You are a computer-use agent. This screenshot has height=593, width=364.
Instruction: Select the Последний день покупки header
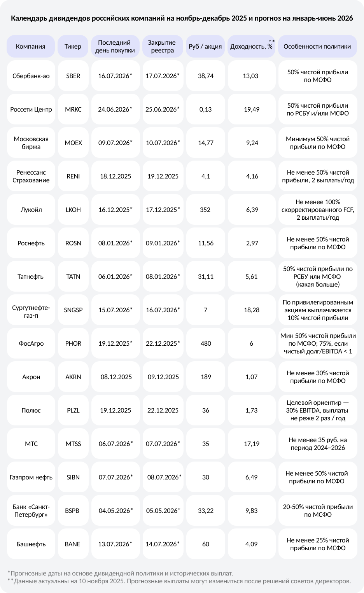point(115,46)
